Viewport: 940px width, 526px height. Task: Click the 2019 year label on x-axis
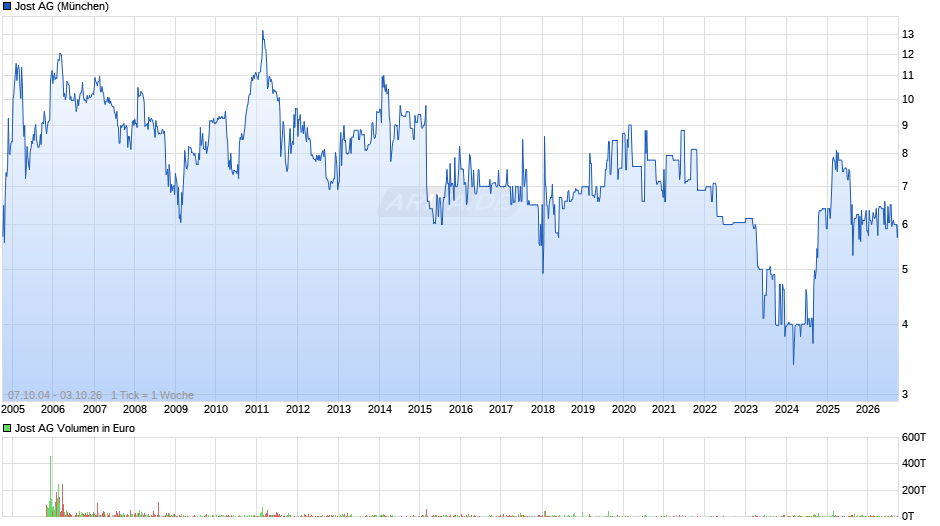[583, 409]
